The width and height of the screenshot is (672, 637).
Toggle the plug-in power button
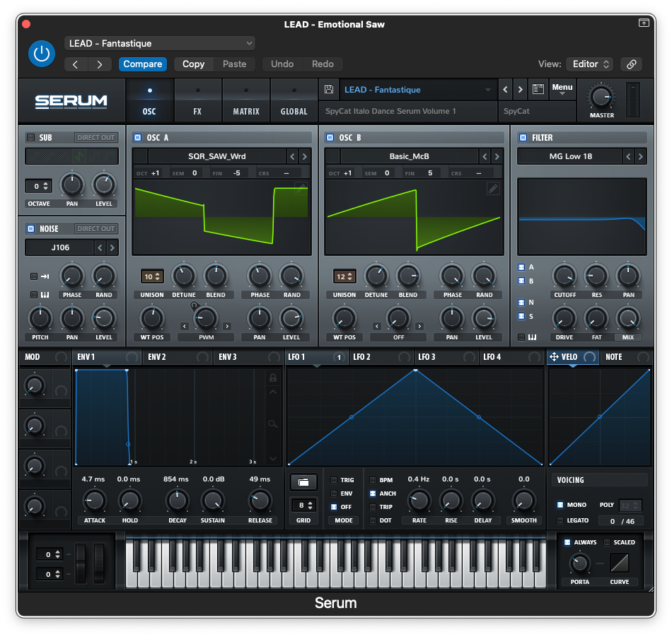click(42, 54)
